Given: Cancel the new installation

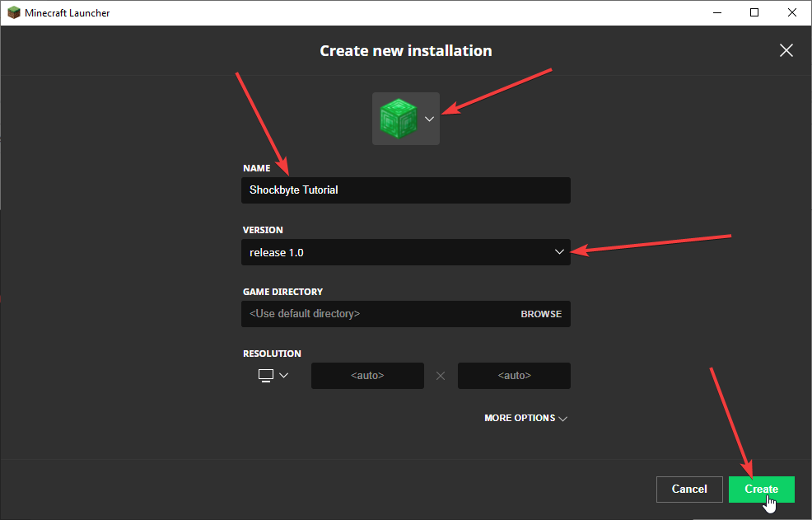Looking at the screenshot, I should [689, 489].
